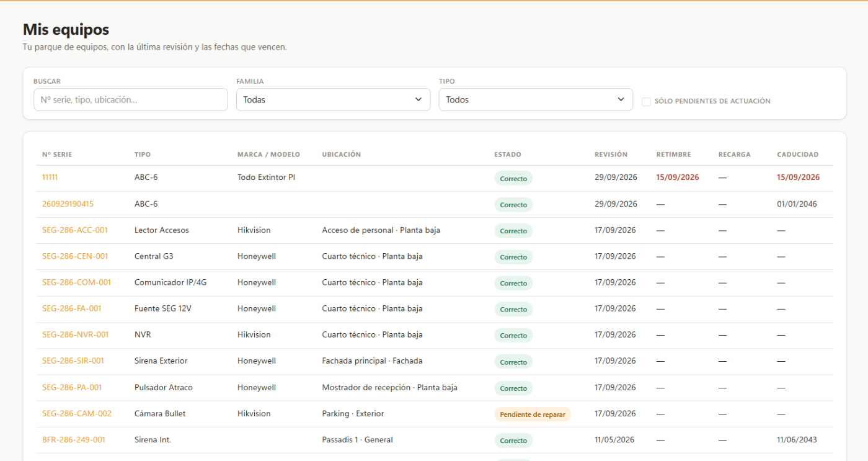Enable the Sólo pendientes de actuación checkbox
Image resolution: width=868 pixels, height=461 pixels.
click(x=646, y=101)
